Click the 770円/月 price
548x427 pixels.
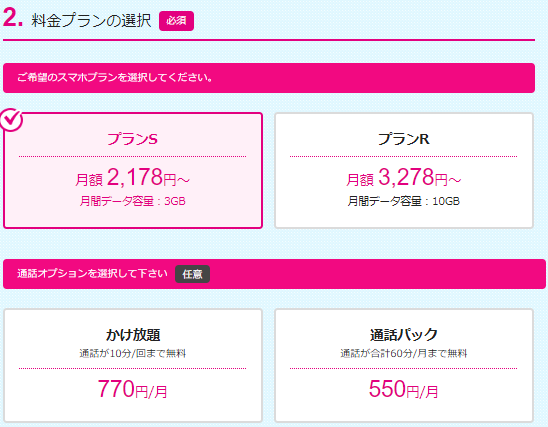click(132, 389)
